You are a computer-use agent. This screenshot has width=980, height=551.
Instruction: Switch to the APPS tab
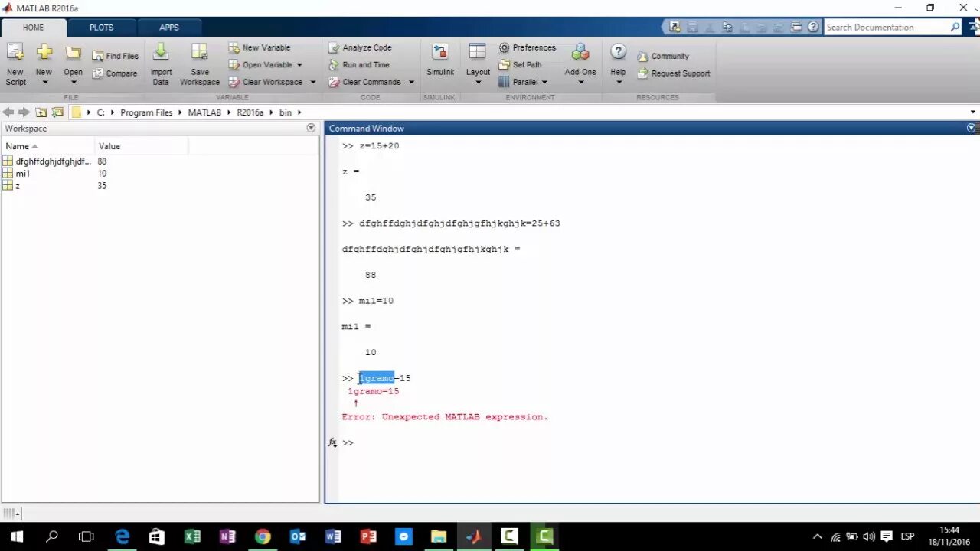(169, 27)
